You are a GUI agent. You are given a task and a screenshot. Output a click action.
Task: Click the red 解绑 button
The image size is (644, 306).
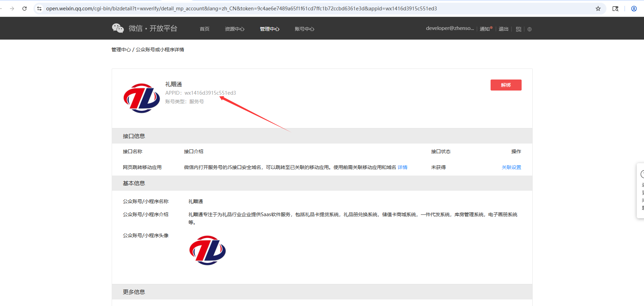coord(506,85)
